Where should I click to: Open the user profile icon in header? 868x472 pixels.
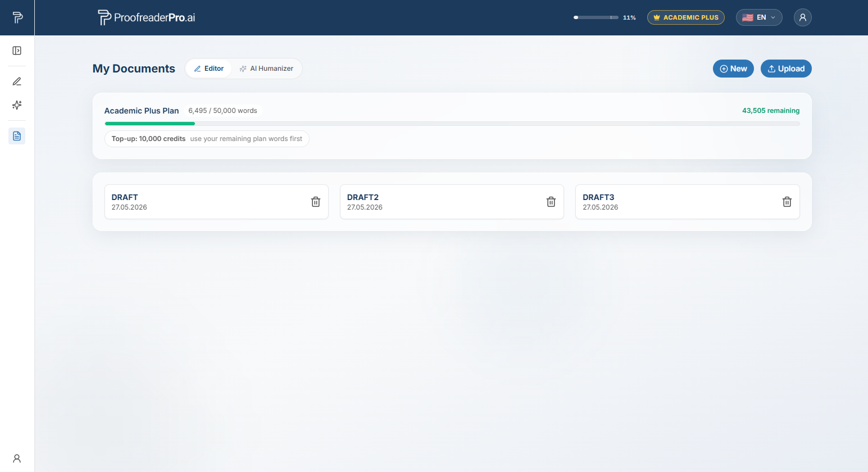click(x=803, y=17)
